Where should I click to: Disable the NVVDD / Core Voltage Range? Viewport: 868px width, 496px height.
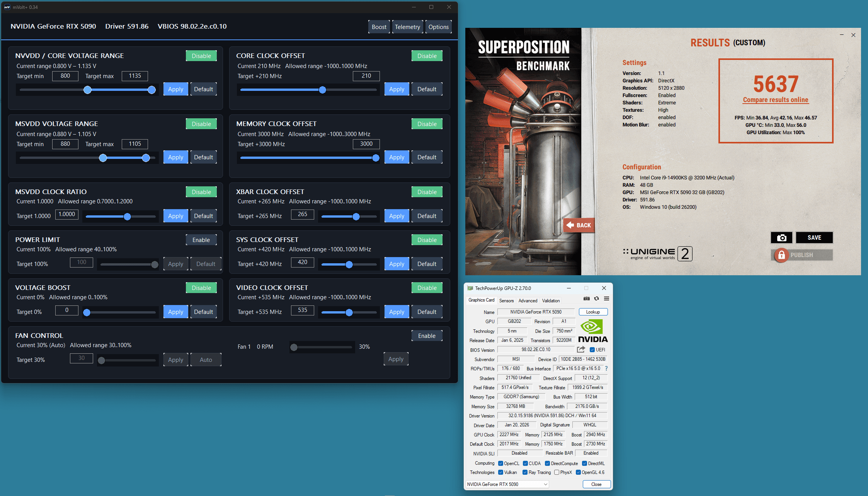pos(201,56)
